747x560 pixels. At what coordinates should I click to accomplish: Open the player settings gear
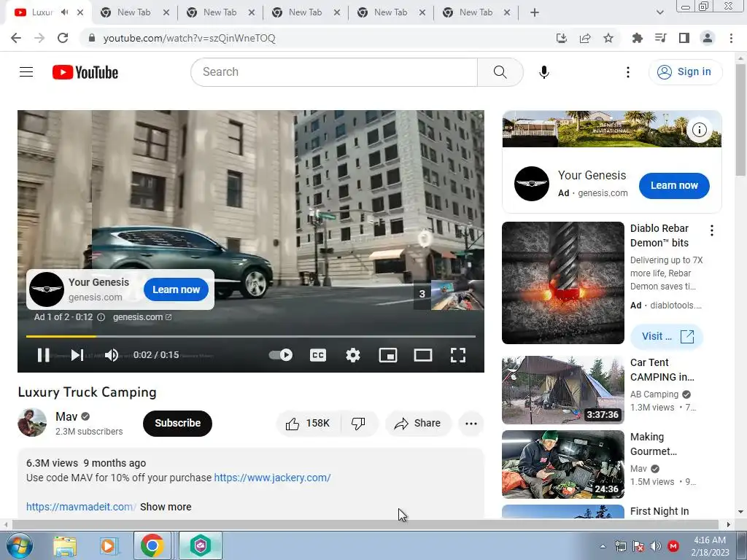point(353,355)
